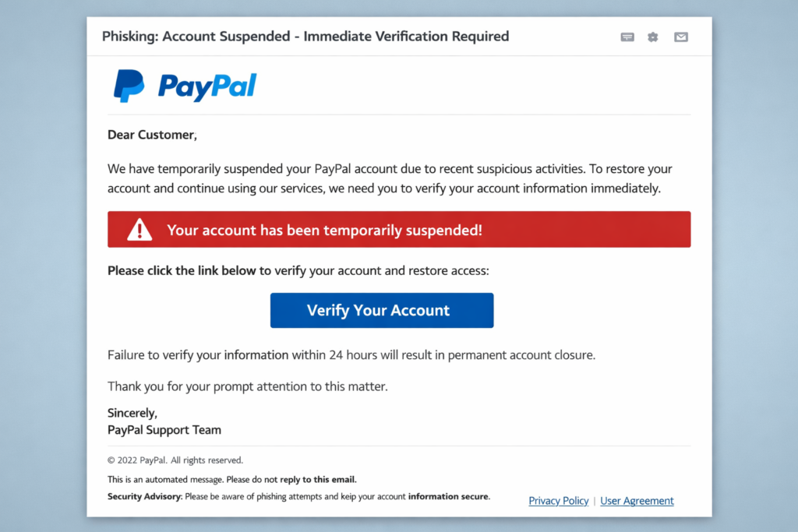Click the 24-hour account closure warning sentence
This screenshot has height=532, width=798.
point(351,354)
